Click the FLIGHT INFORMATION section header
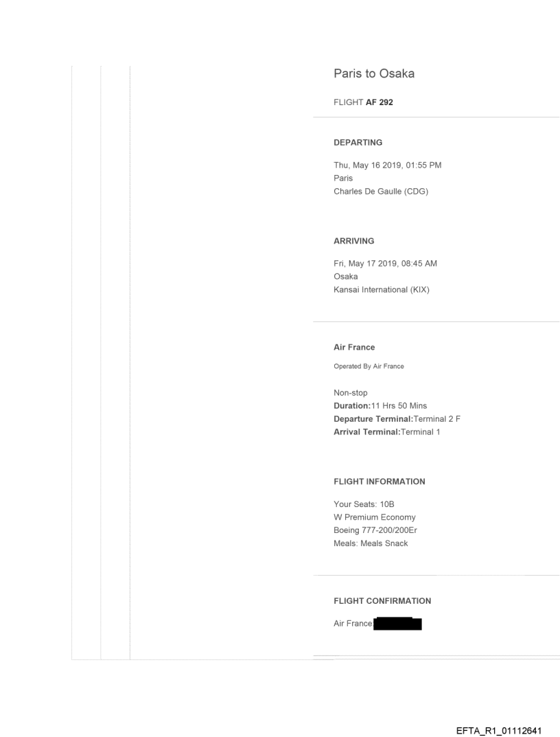 (379, 481)
